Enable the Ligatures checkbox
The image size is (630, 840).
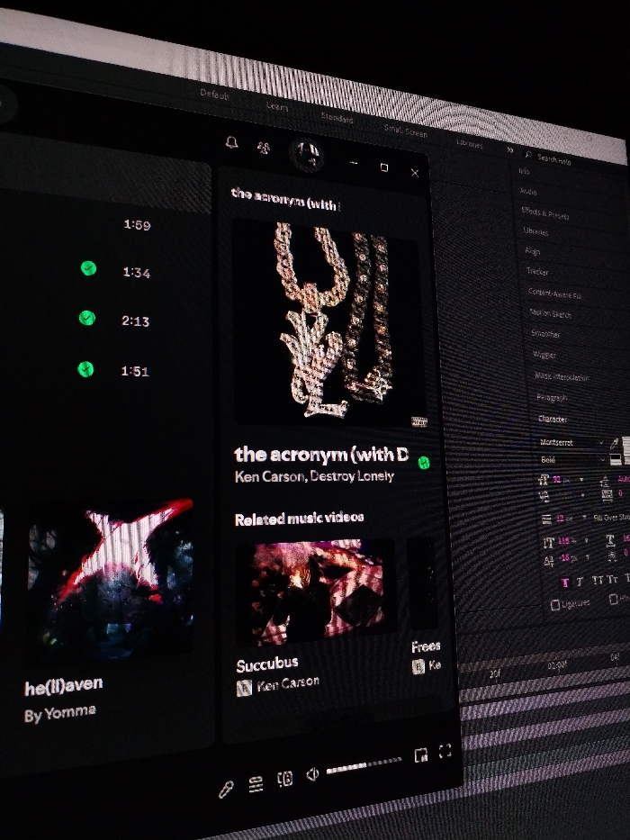[555, 605]
